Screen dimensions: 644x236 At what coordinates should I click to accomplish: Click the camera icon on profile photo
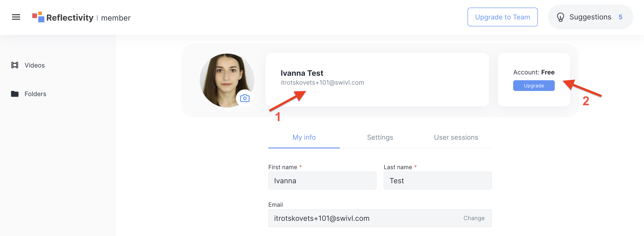(244, 98)
